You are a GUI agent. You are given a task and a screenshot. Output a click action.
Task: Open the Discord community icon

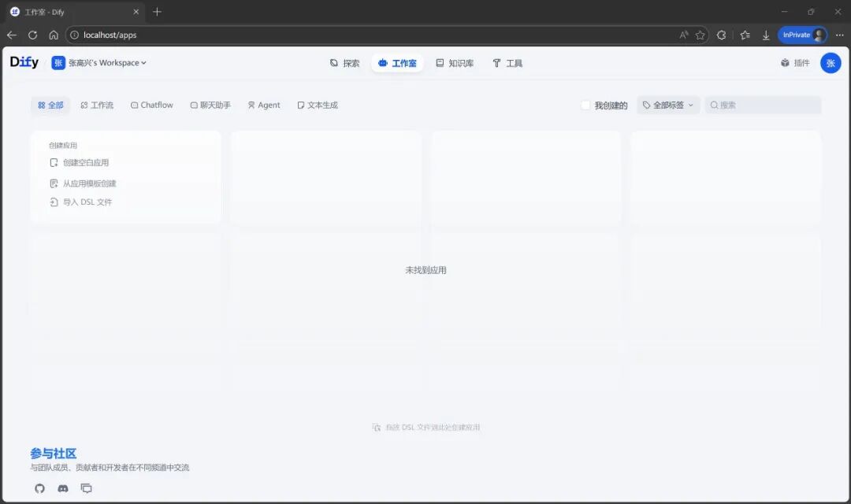[63, 488]
